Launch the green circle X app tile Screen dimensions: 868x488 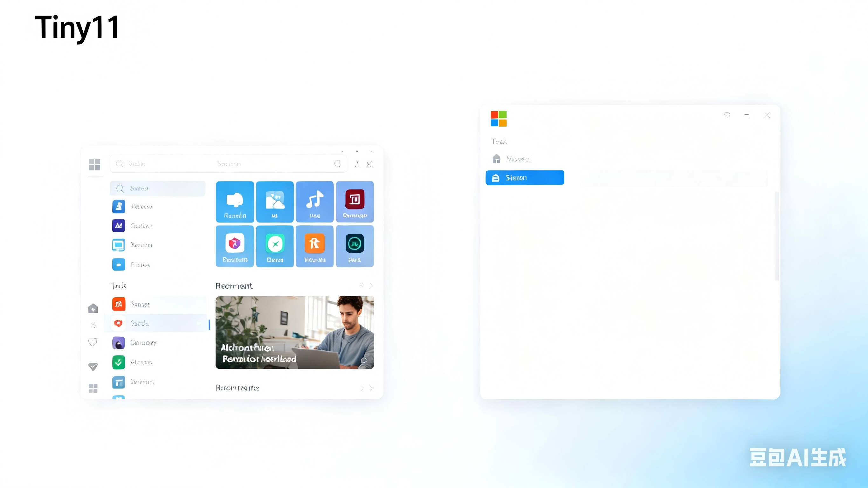click(x=275, y=246)
